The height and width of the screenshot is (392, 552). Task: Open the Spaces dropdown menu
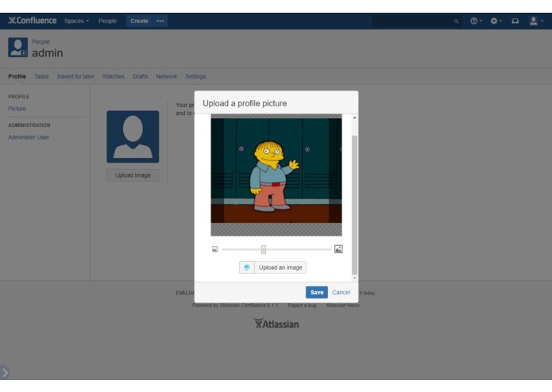click(76, 21)
